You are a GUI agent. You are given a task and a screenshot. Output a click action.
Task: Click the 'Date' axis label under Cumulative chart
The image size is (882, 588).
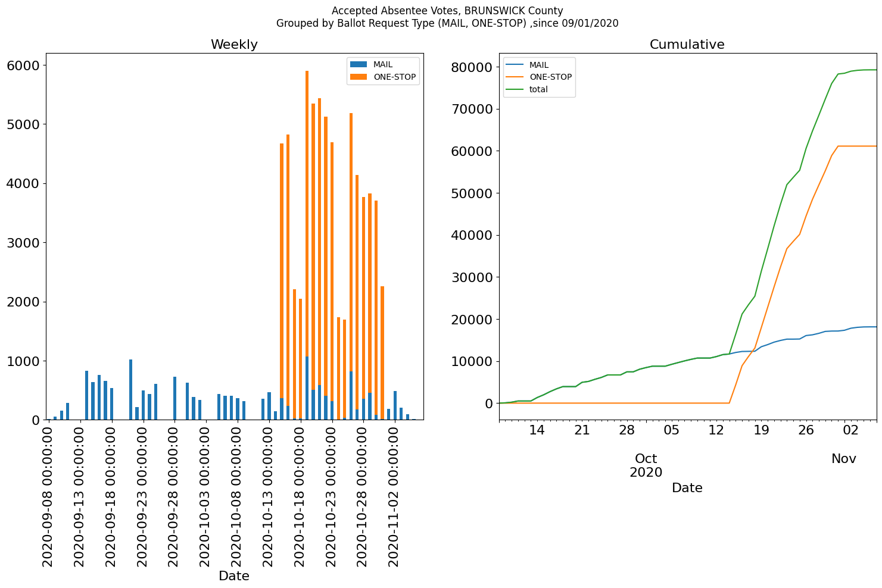point(687,488)
